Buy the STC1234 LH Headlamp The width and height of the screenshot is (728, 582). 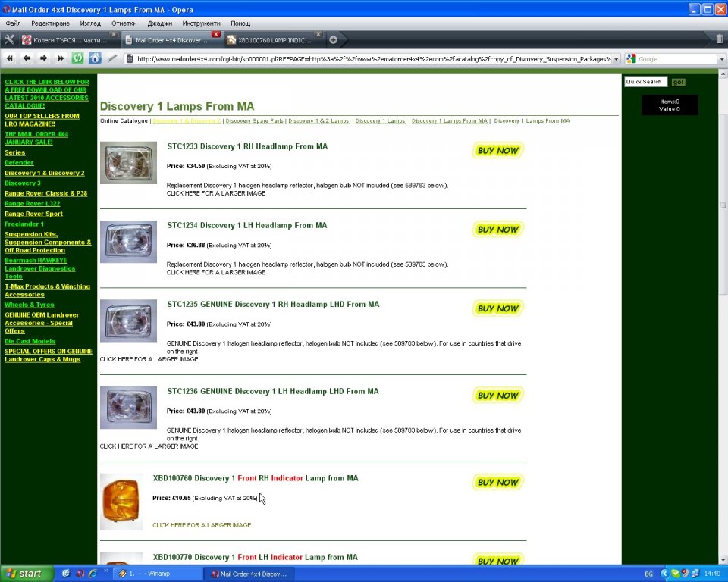tap(497, 230)
